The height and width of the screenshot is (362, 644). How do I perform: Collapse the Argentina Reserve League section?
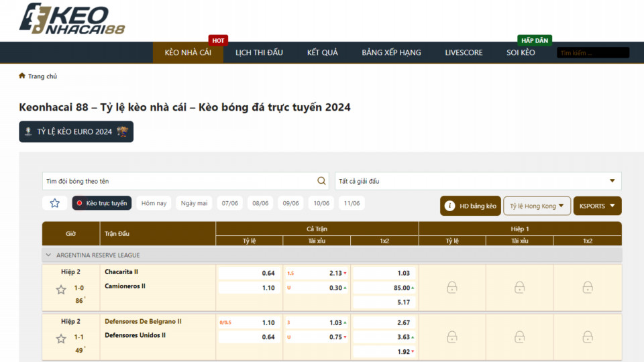click(48, 255)
